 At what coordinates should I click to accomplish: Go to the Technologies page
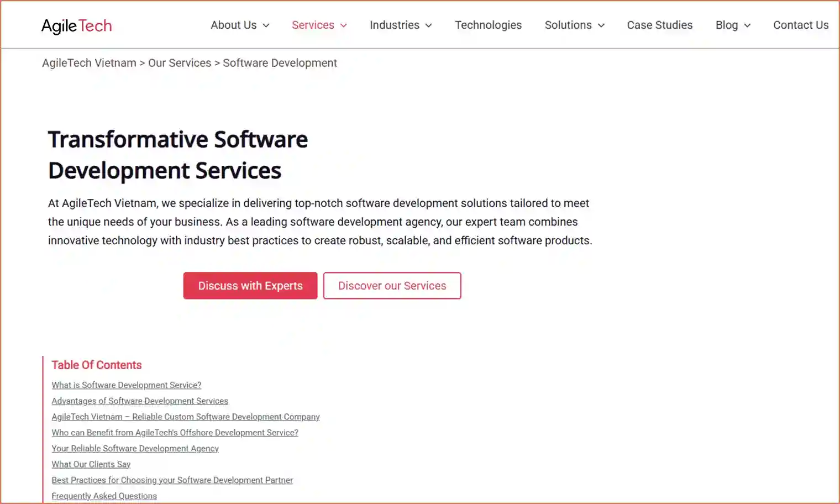tap(488, 25)
